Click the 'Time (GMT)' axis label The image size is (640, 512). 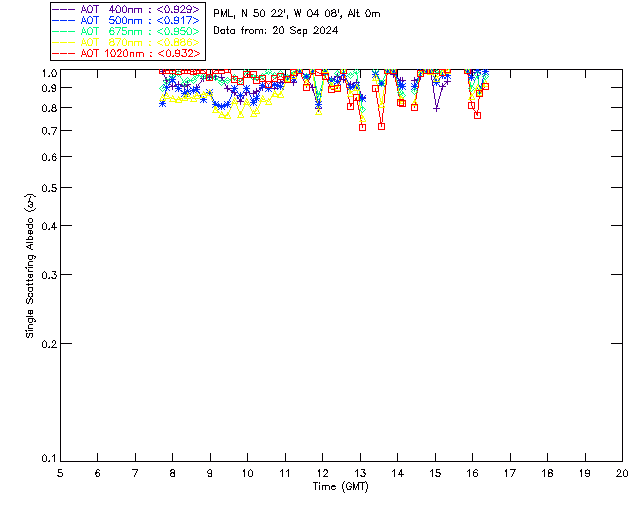pyautogui.click(x=340, y=487)
